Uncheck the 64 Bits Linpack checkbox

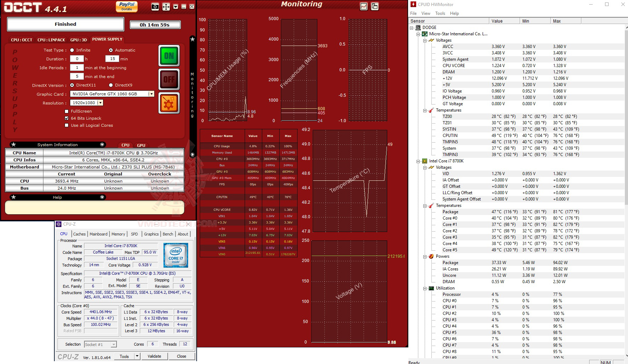tap(67, 118)
